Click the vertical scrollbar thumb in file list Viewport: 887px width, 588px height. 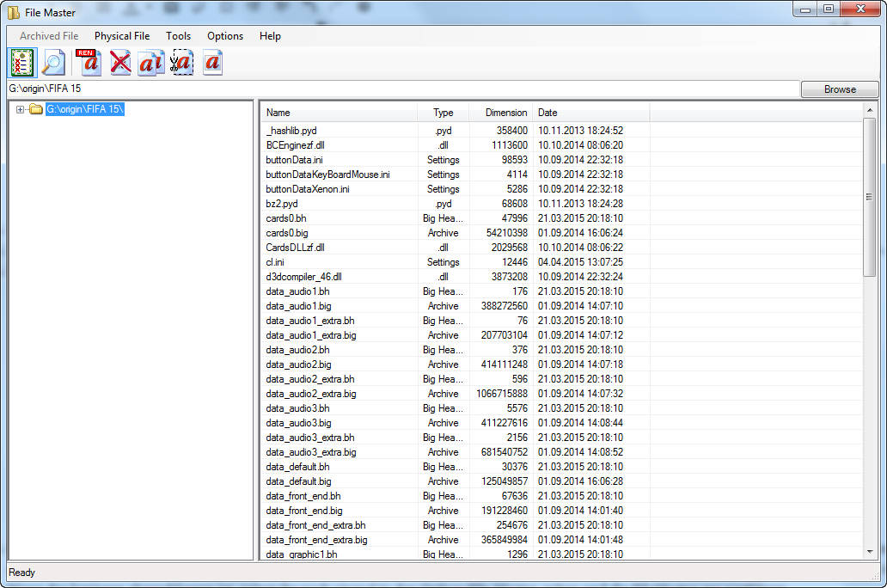point(870,197)
